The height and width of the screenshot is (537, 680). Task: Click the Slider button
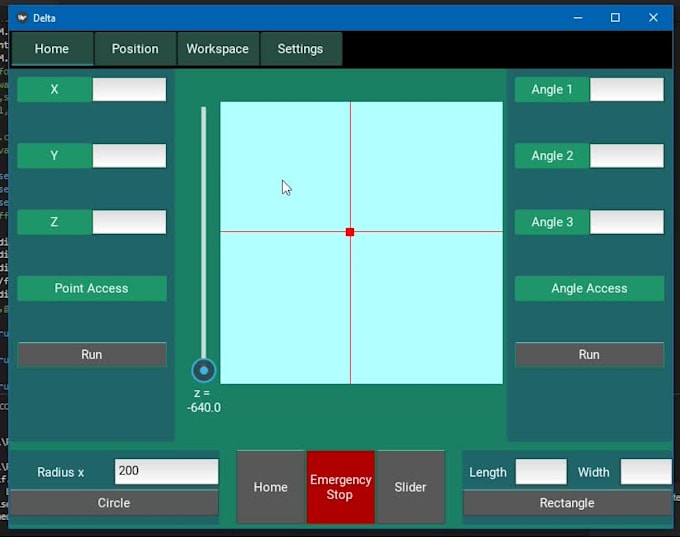(x=410, y=487)
